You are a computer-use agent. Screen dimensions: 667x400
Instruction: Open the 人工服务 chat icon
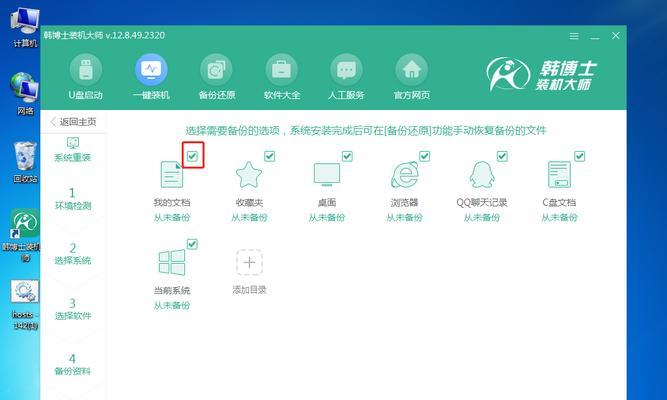coord(346,69)
